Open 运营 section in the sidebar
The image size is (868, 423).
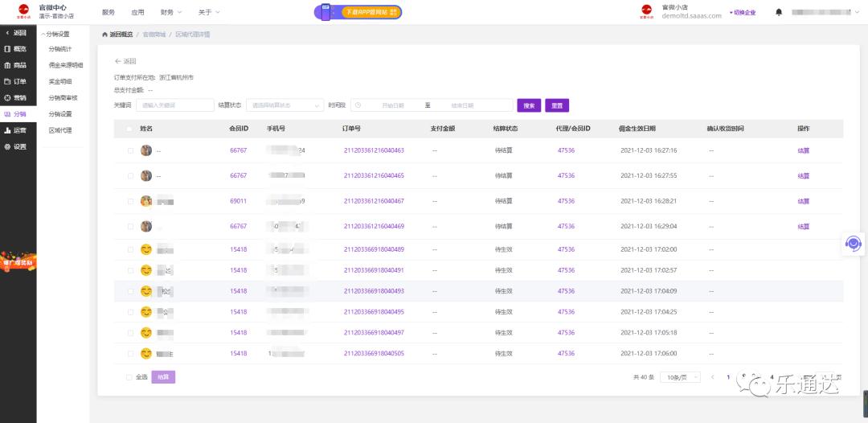(16, 130)
